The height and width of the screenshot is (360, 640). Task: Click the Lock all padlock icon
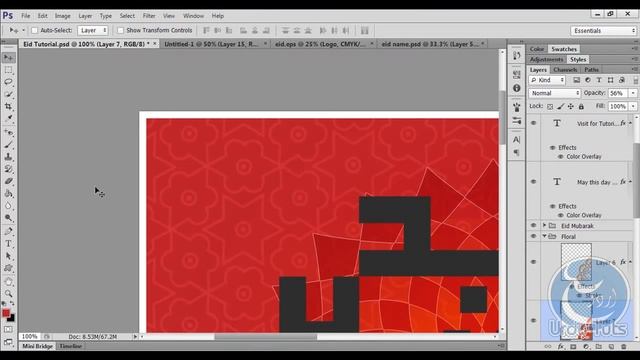coord(581,107)
